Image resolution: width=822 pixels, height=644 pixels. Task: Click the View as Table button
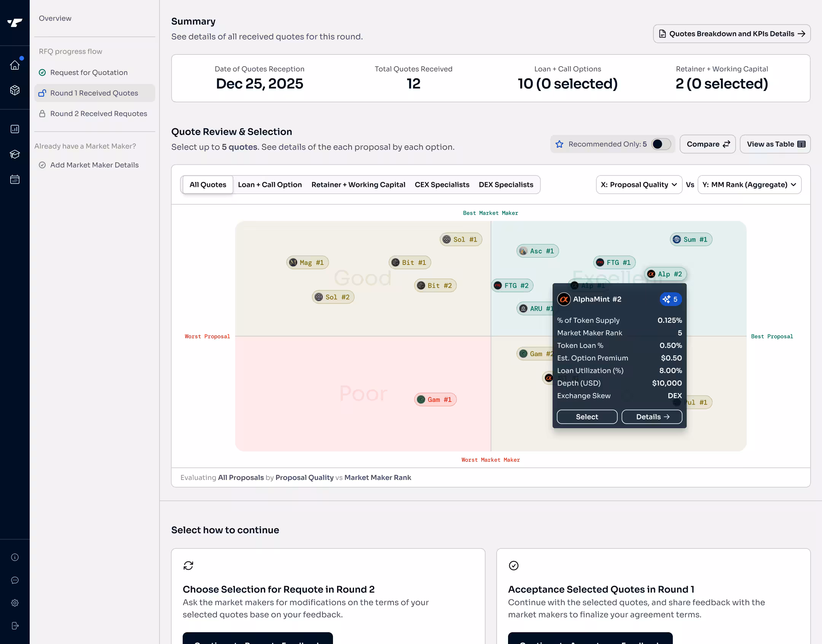click(x=775, y=144)
